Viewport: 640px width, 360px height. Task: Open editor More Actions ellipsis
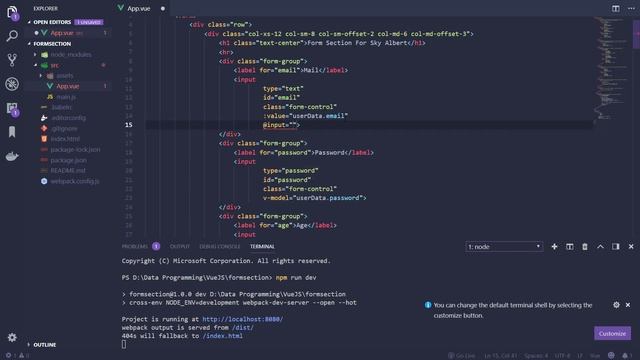tap(631, 8)
